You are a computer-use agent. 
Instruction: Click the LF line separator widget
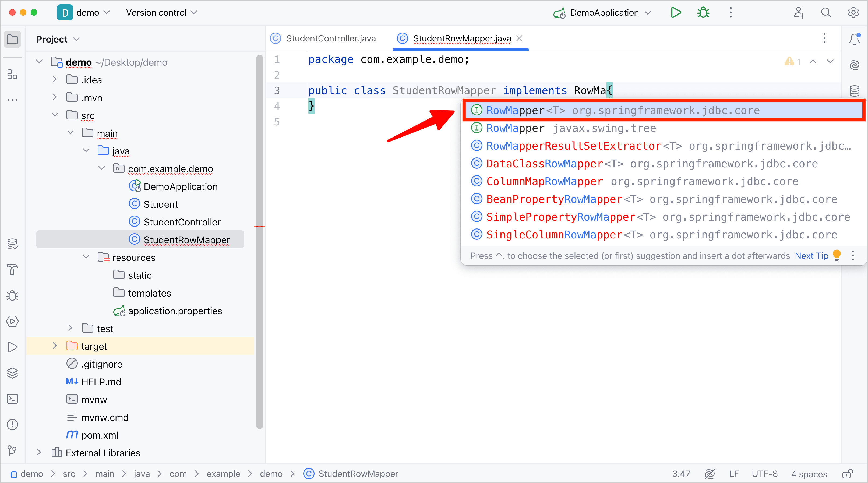(x=734, y=474)
